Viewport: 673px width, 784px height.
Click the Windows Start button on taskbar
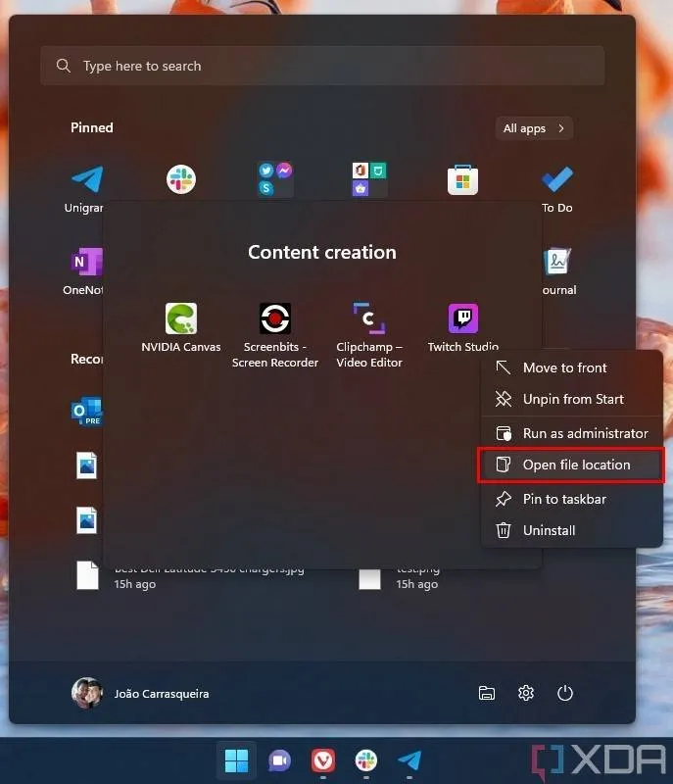(x=236, y=760)
